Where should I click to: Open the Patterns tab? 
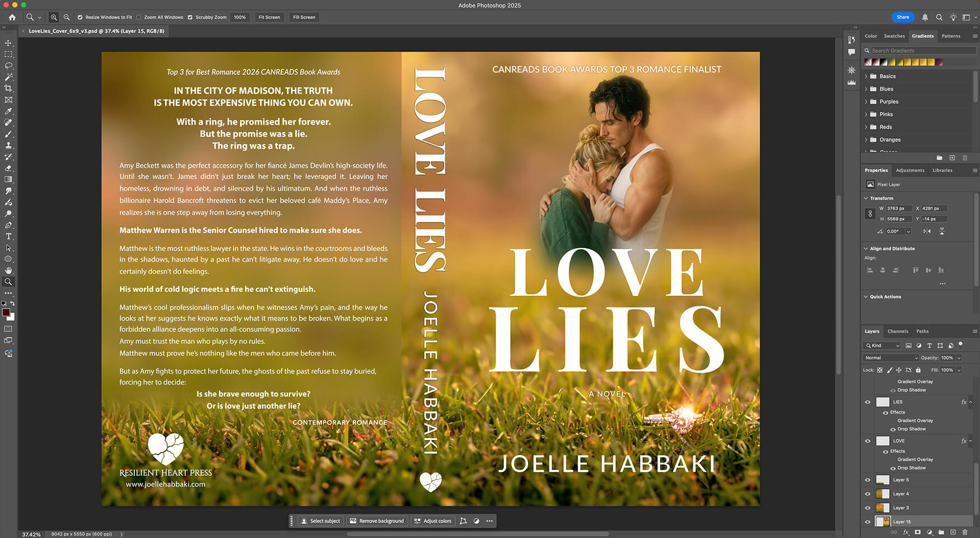pyautogui.click(x=951, y=36)
